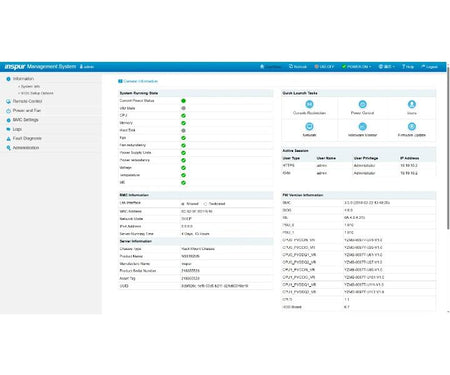This screenshot has width=450, height=375.
Task: Click the admin user icon in header
Action: [81, 67]
